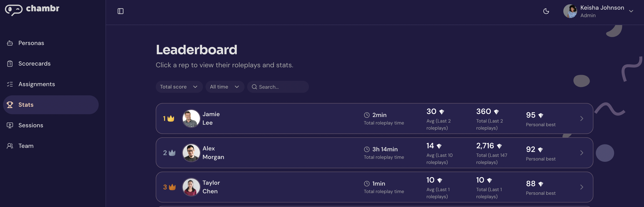644x207 pixels.
Task: Open the Total score sorting dropdown
Action: pyautogui.click(x=179, y=87)
